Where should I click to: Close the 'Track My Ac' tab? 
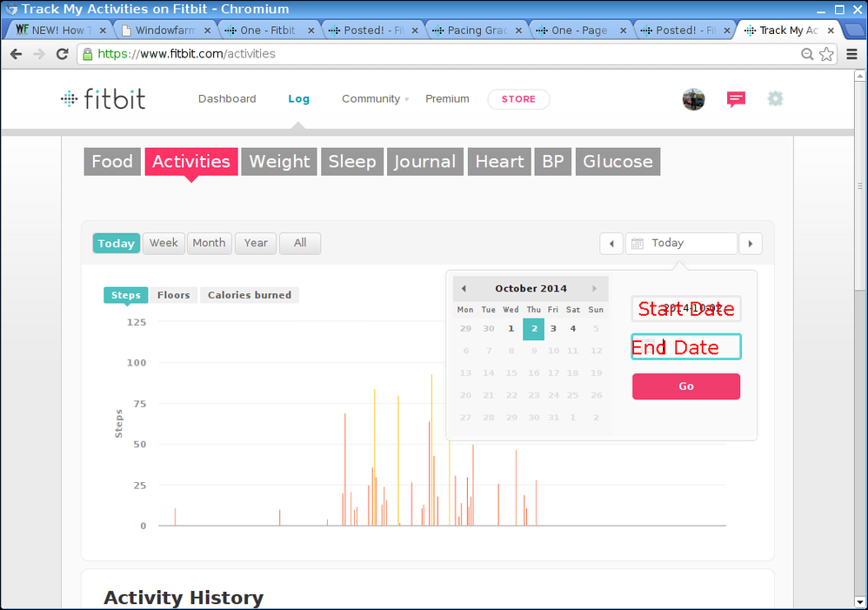(x=831, y=30)
